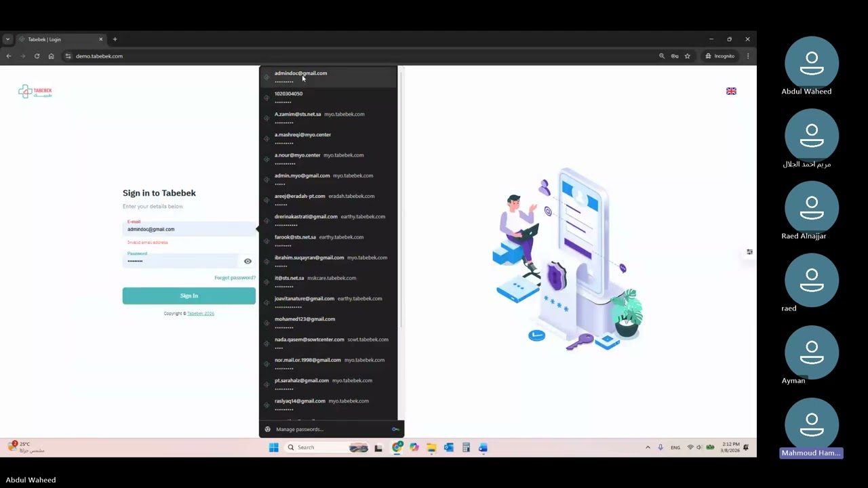The width and height of the screenshot is (868, 488).
Task: Pick saved login nada.qasem@sowtcenter.com
Action: pyautogui.click(x=328, y=343)
